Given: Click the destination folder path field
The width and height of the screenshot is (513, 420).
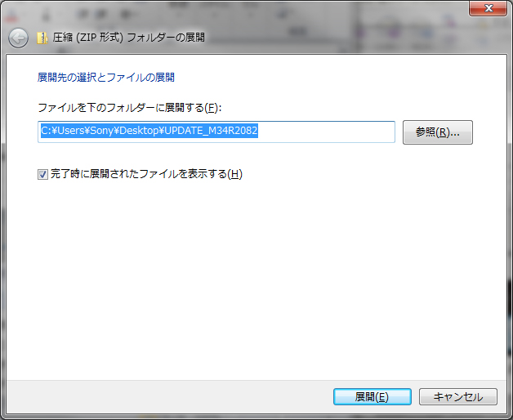Looking at the screenshot, I should click(216, 132).
